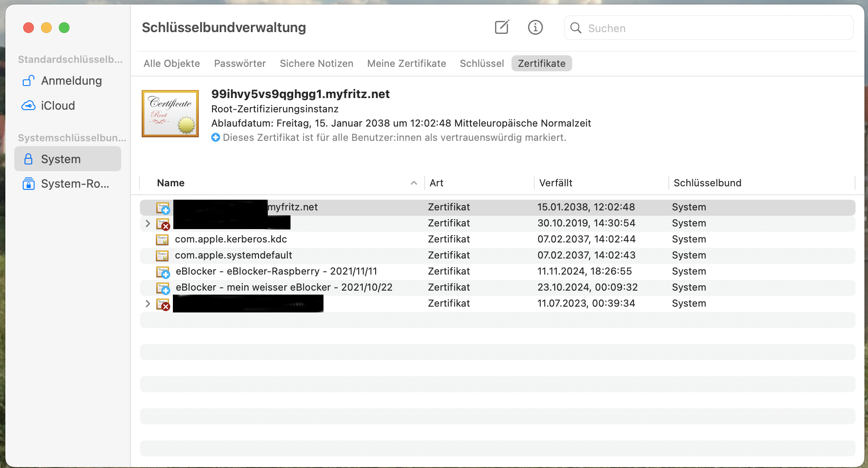Screen dimensions: 868x468
Task: Switch to the Schlüssel tab
Action: pyautogui.click(x=482, y=63)
